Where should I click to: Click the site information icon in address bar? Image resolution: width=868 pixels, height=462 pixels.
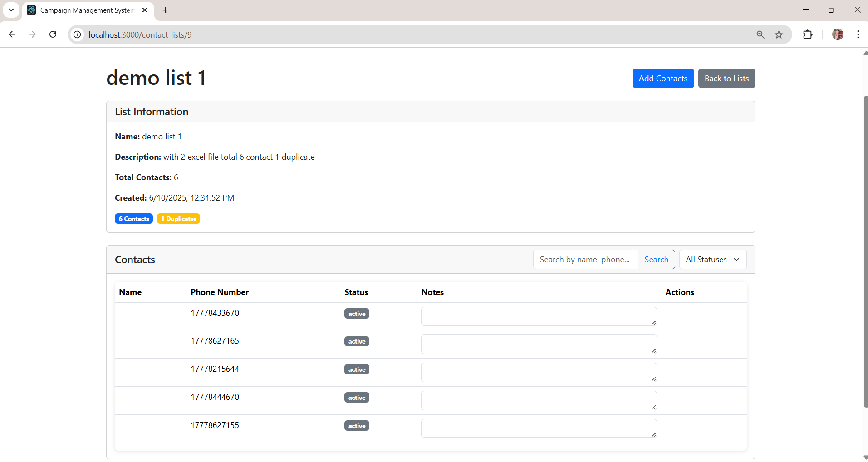click(78, 34)
